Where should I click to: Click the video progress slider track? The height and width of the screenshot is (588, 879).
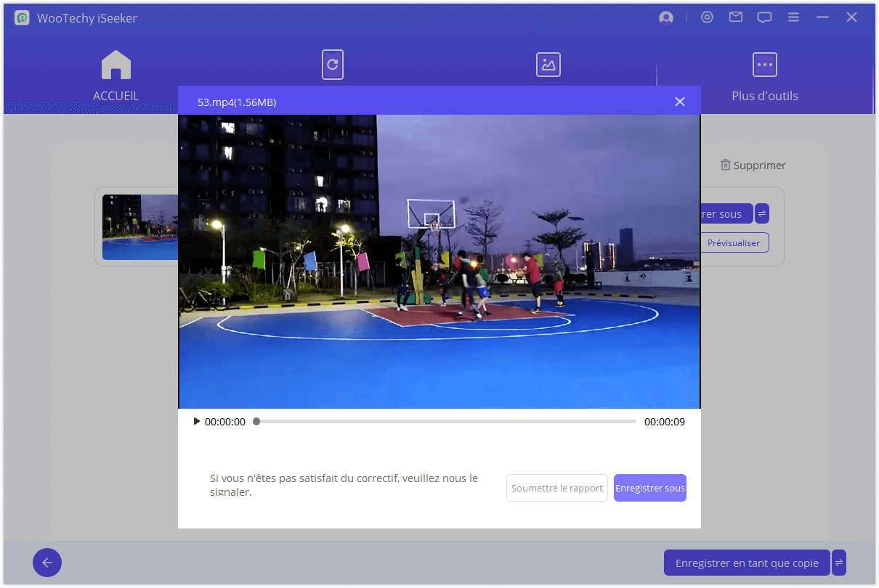446,422
